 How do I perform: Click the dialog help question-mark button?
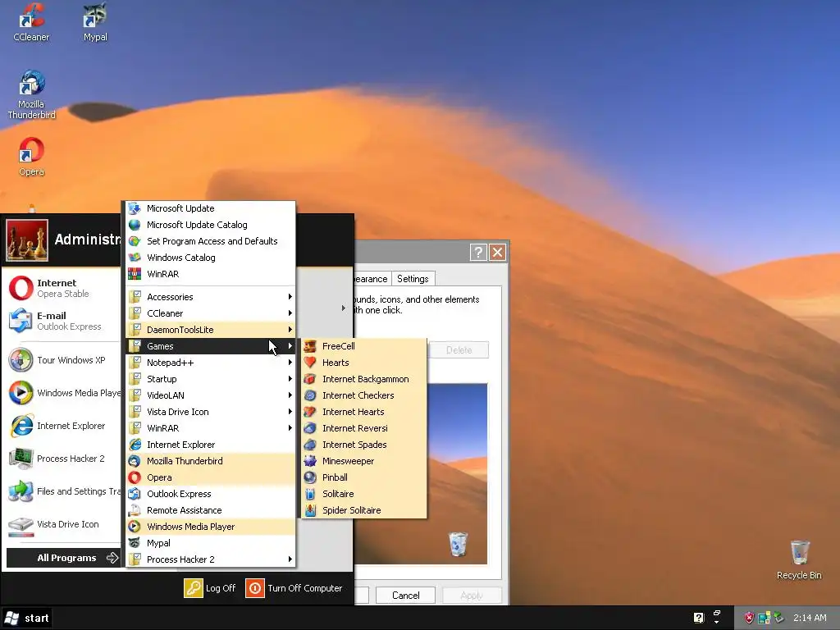pyautogui.click(x=478, y=253)
